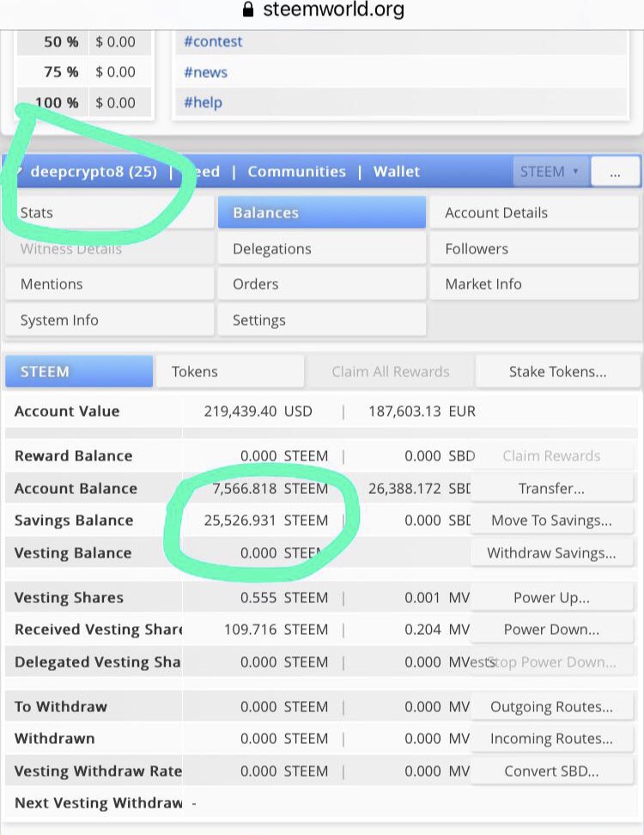Click the 219,439.40 USD account value
This screenshot has height=835, width=644.
point(258,411)
